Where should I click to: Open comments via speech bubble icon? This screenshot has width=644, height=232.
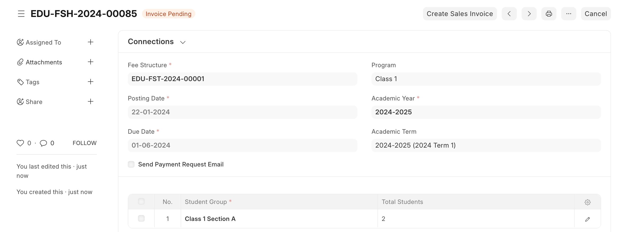pyautogui.click(x=43, y=143)
